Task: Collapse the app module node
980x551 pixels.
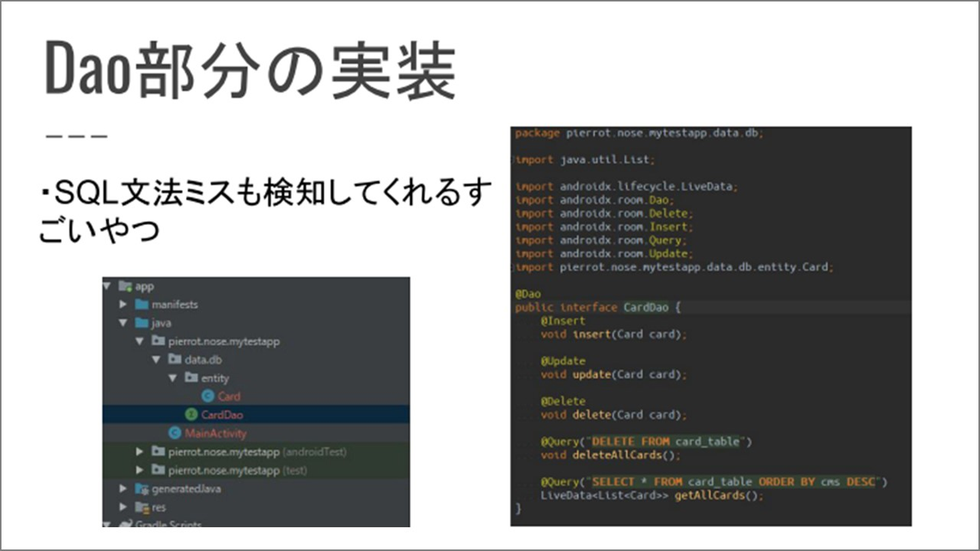Action: [108, 286]
